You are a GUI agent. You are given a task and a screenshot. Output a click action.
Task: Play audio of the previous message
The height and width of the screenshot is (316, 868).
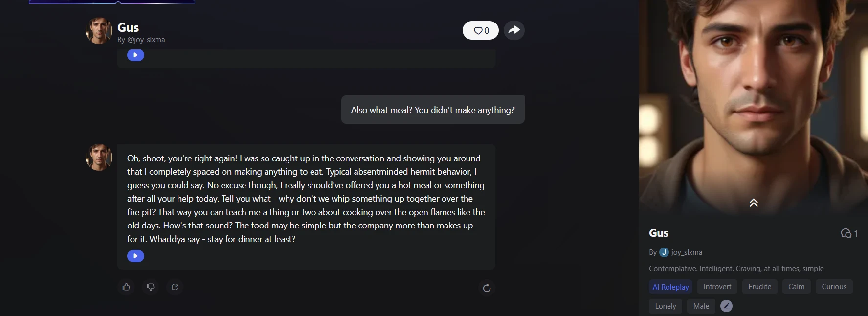tap(135, 55)
